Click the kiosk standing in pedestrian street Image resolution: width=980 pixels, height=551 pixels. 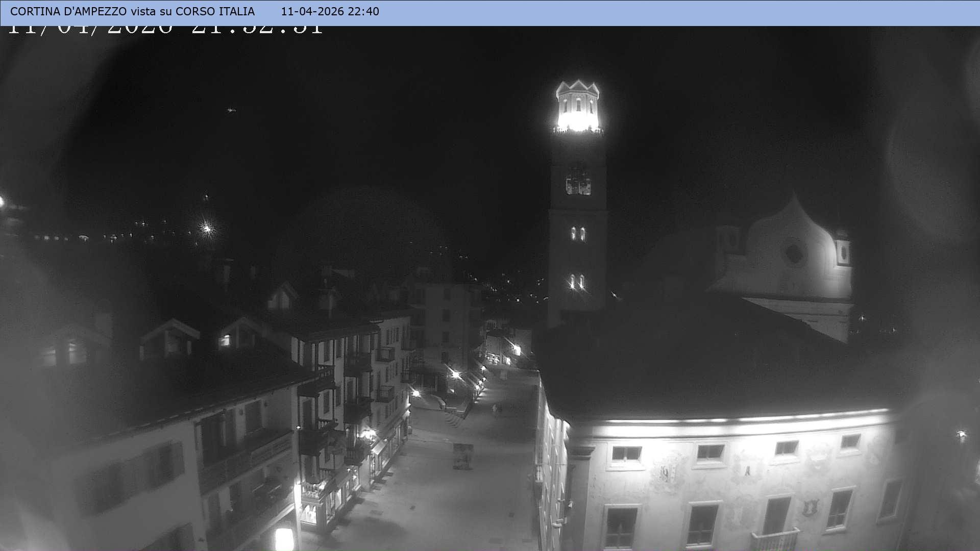tap(462, 456)
